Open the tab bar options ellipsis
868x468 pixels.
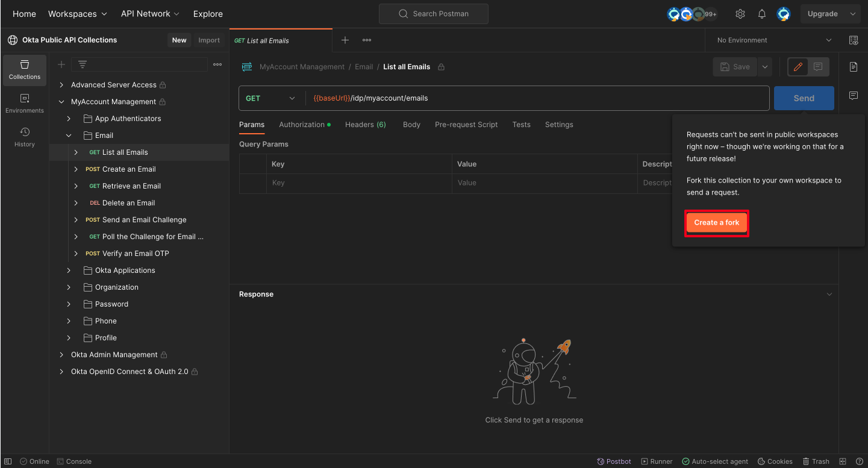tap(367, 40)
